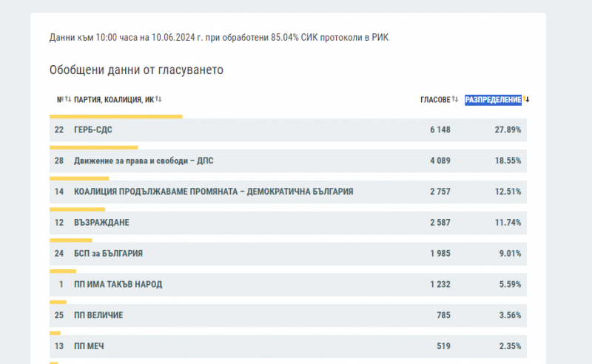Click the Обобщени данни от гласуването heading
The image size is (592, 364).
point(136,70)
